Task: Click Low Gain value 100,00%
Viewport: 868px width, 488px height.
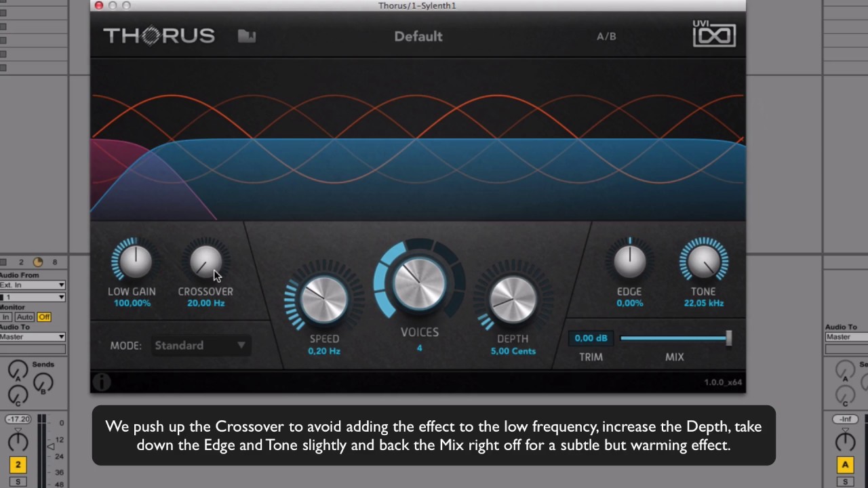Action: click(132, 304)
